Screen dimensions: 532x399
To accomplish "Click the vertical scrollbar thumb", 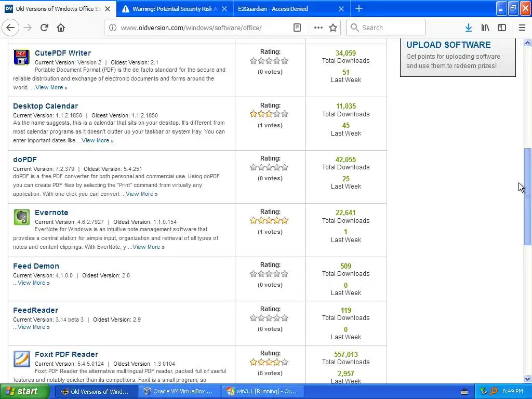I will 527,197.
